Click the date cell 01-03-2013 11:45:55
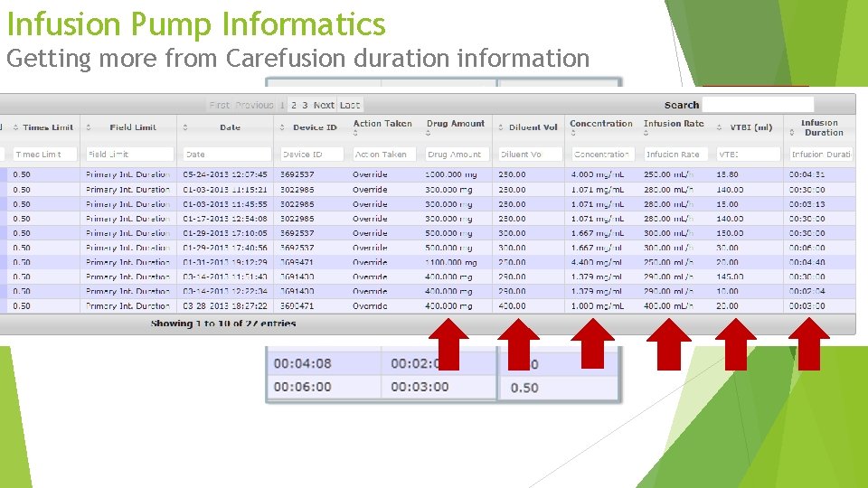This screenshot has width=868, height=488. click(225, 204)
